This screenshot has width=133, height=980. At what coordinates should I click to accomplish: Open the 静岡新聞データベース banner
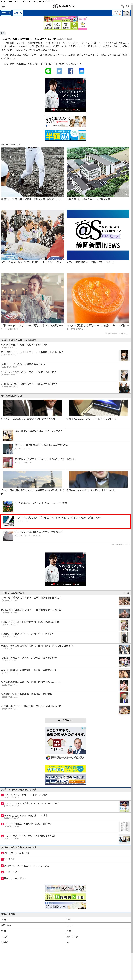point(65,779)
